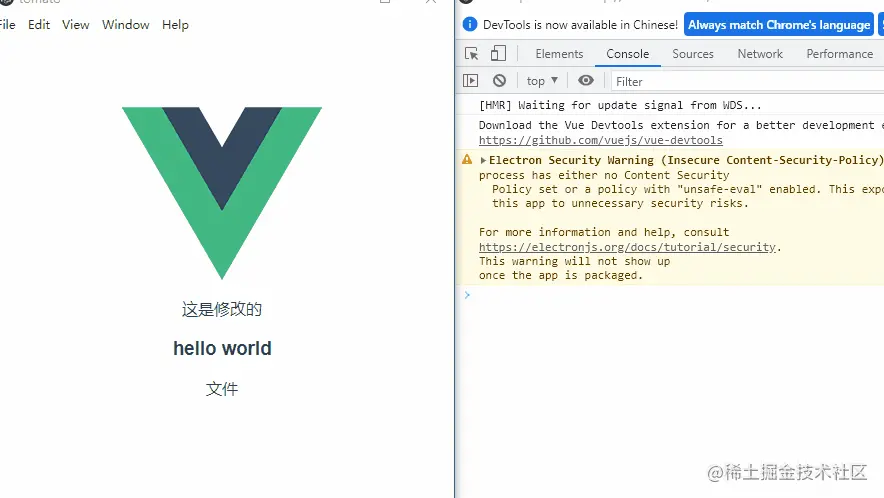Viewport: 884px width, 498px height.
Task: Open the top context dropdown
Action: click(542, 81)
